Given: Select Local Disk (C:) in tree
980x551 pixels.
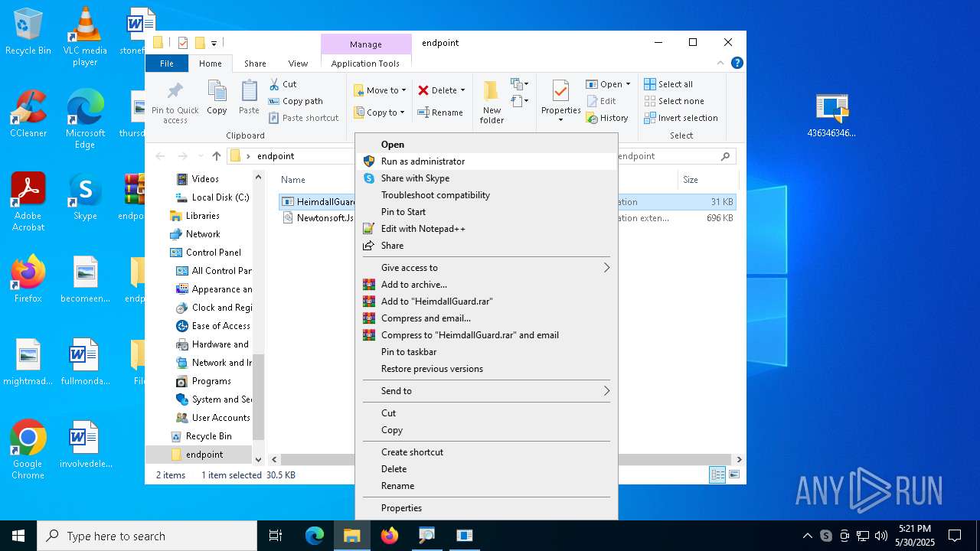Looking at the screenshot, I should [220, 197].
